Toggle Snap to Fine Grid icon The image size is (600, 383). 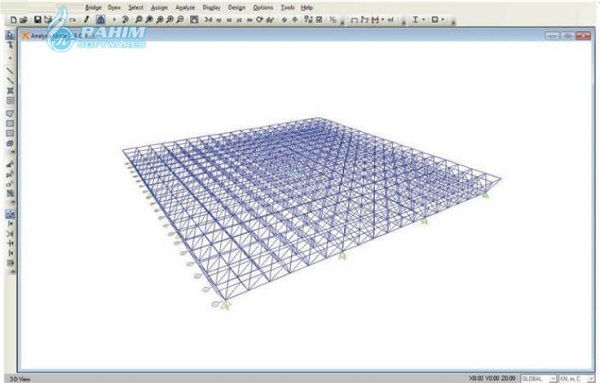tap(10, 263)
